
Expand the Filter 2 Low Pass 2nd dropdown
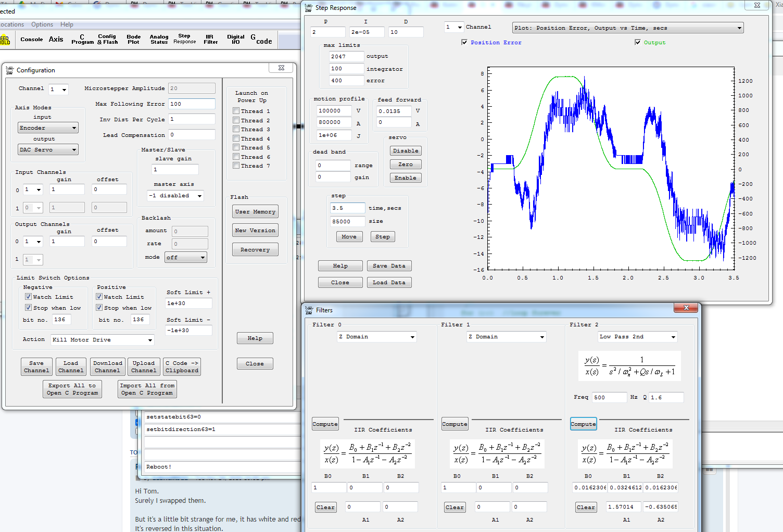tap(637, 337)
